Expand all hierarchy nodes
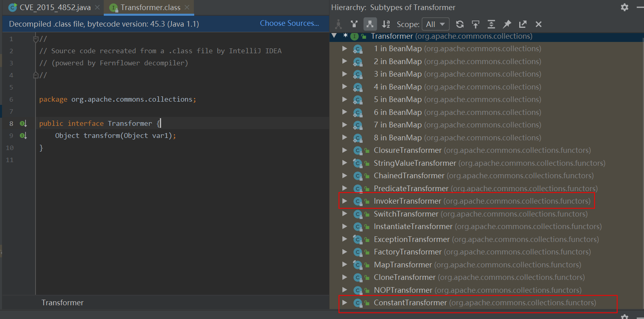This screenshot has width=644, height=319. tap(491, 24)
